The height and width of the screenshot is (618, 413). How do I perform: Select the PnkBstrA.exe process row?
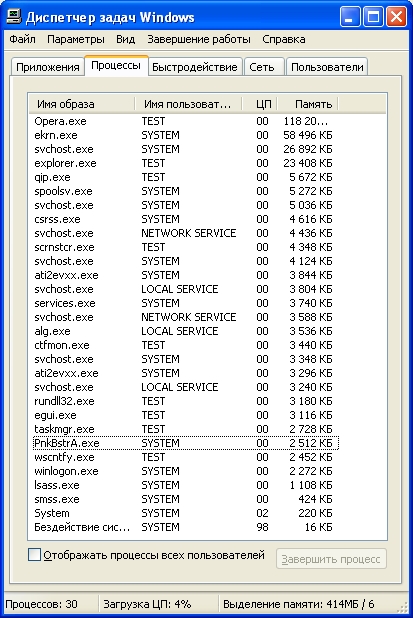pyautogui.click(x=185, y=443)
